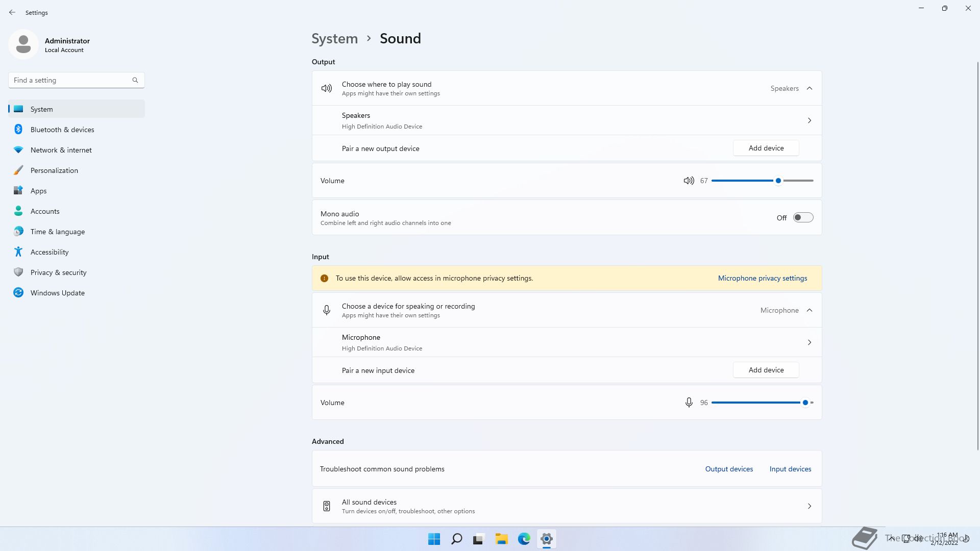The height and width of the screenshot is (551, 980).
Task: Troubleshoot Output devices link
Action: (x=729, y=469)
